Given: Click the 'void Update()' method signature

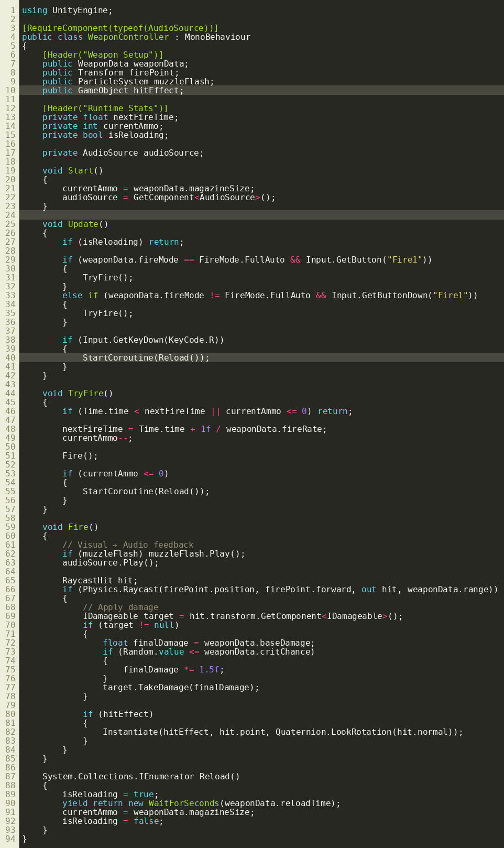Looking at the screenshot, I should coord(75,224).
